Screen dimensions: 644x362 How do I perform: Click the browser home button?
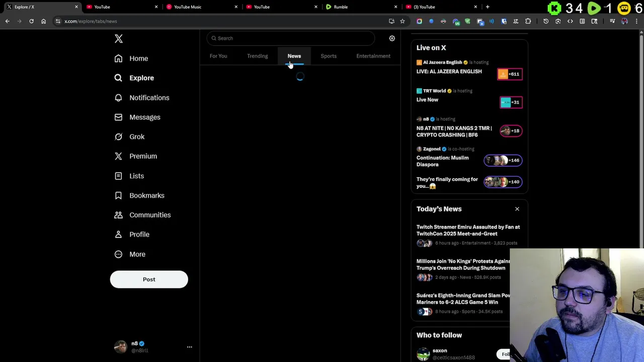coord(43,21)
